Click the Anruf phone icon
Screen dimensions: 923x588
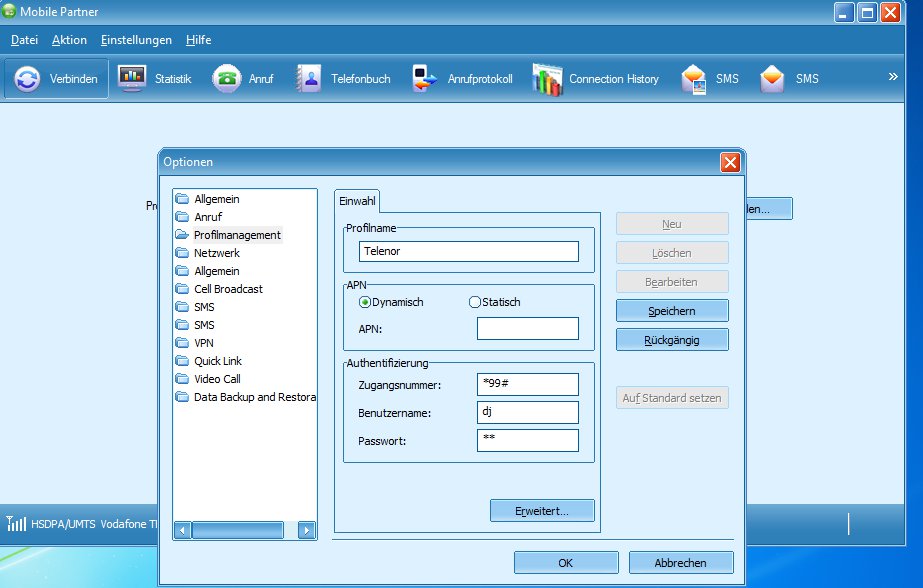click(x=227, y=79)
